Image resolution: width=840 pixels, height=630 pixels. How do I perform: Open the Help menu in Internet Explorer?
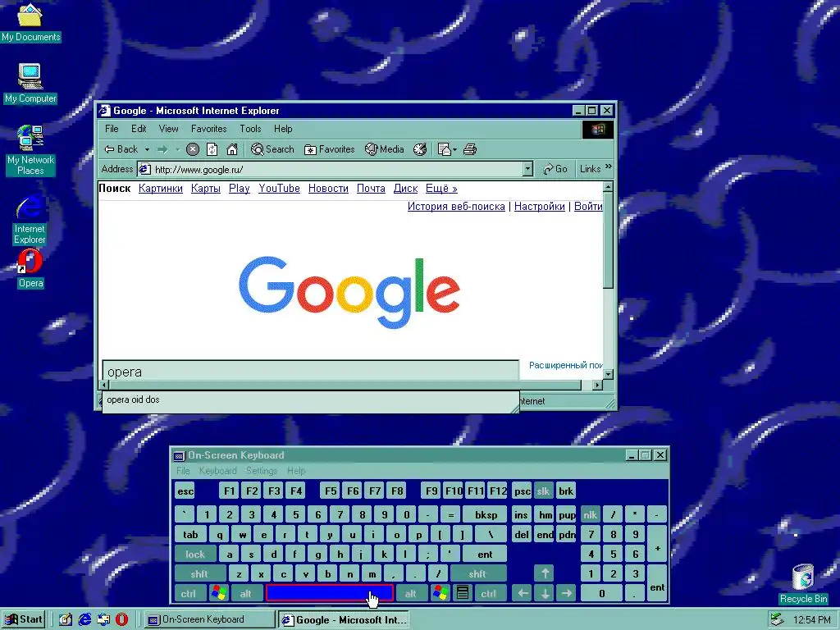click(x=283, y=129)
